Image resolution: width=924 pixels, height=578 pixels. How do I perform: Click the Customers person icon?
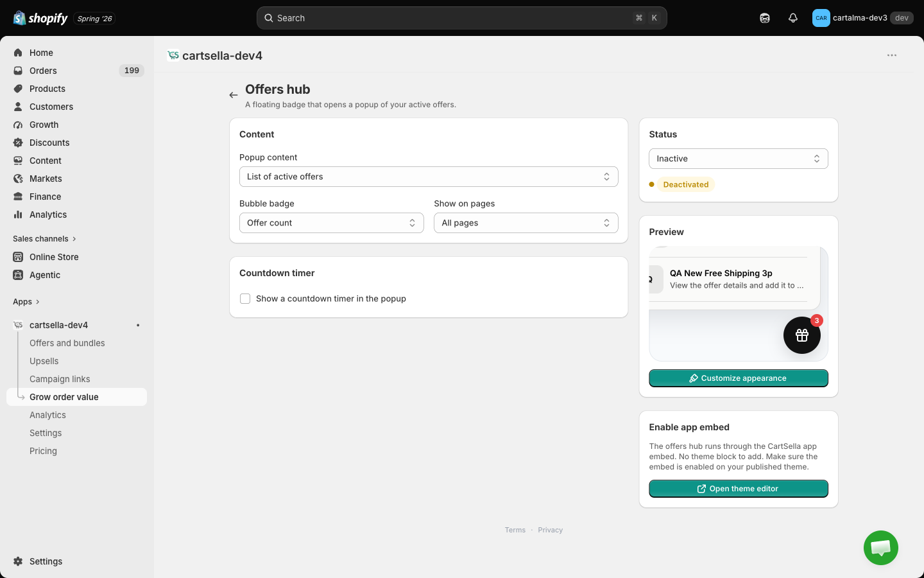pyautogui.click(x=18, y=107)
